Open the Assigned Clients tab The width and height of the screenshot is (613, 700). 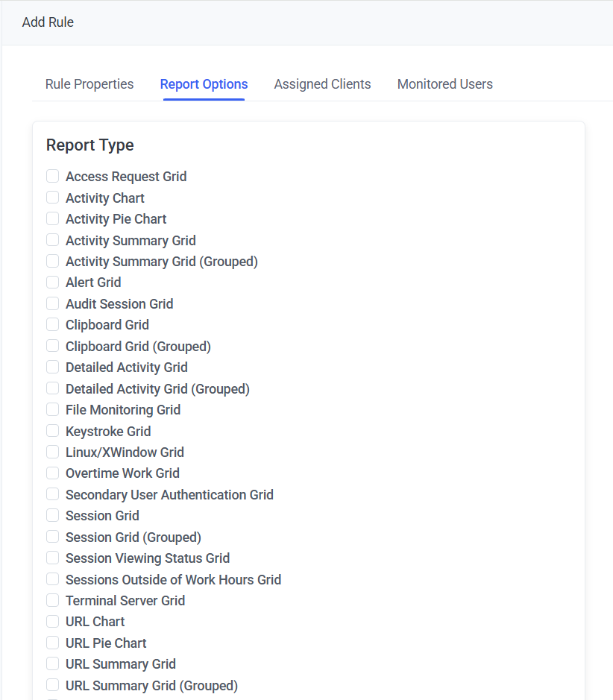(x=322, y=84)
